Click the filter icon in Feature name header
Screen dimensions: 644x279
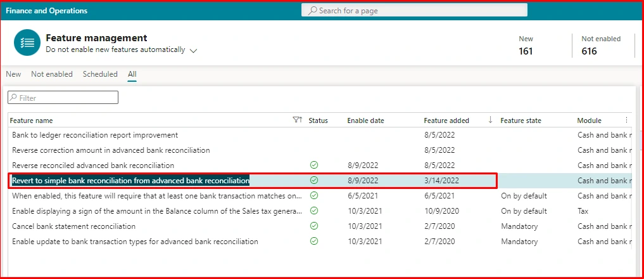click(298, 120)
